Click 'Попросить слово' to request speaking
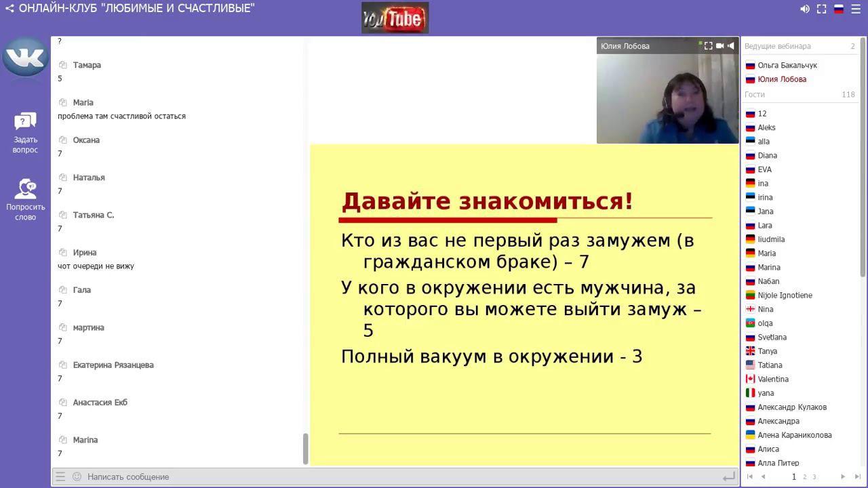Image resolution: width=868 pixels, height=488 pixels. click(x=25, y=200)
